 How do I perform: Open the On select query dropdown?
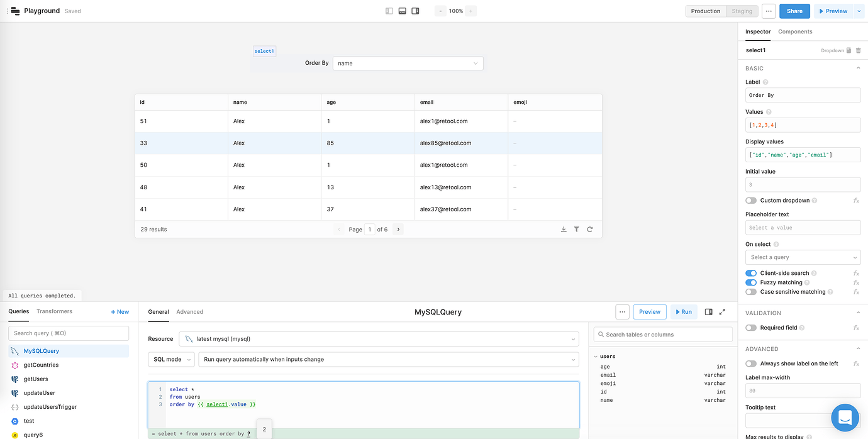[803, 257]
